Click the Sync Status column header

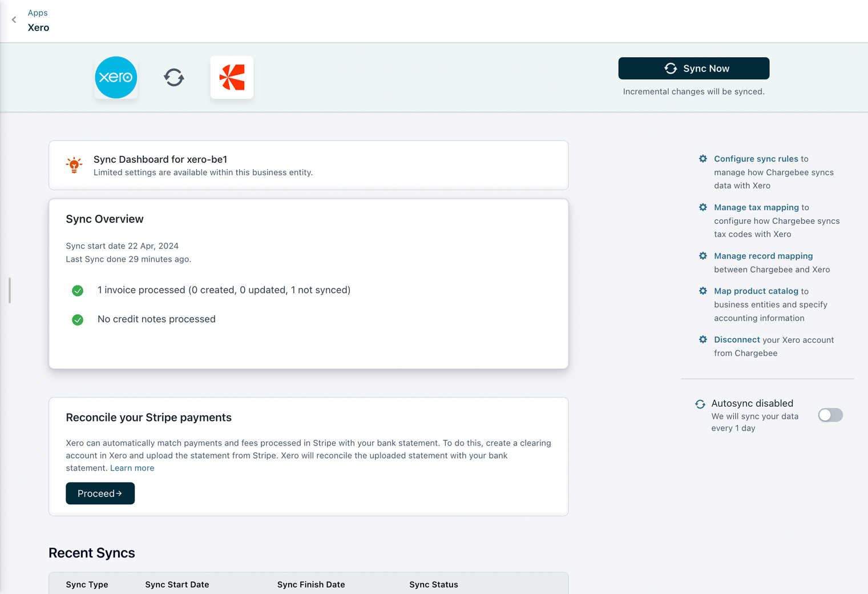(433, 584)
